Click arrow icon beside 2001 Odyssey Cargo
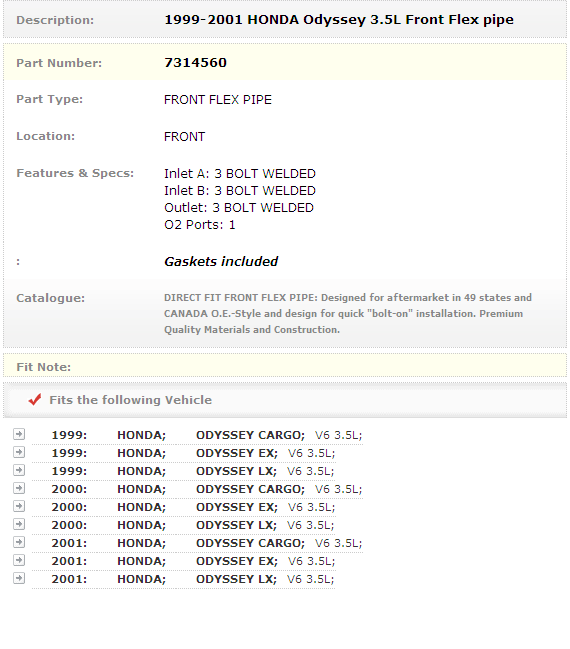Viewport: 570px width, 649px height. pyautogui.click(x=19, y=542)
